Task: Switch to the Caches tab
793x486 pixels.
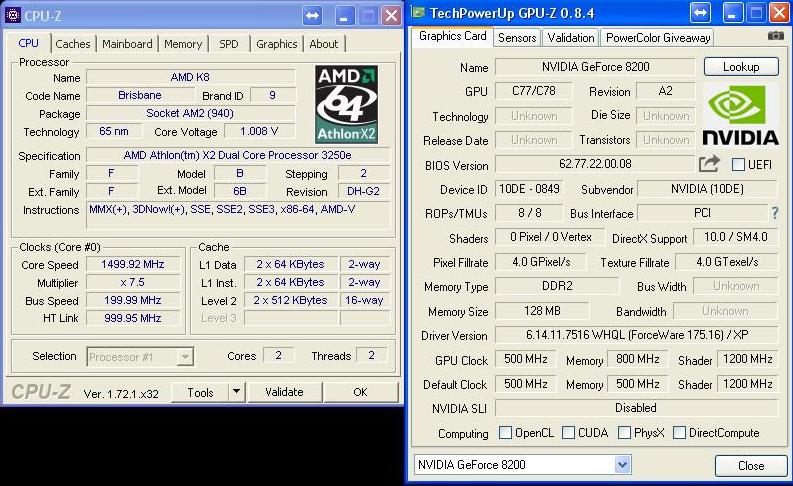Action: [x=73, y=44]
